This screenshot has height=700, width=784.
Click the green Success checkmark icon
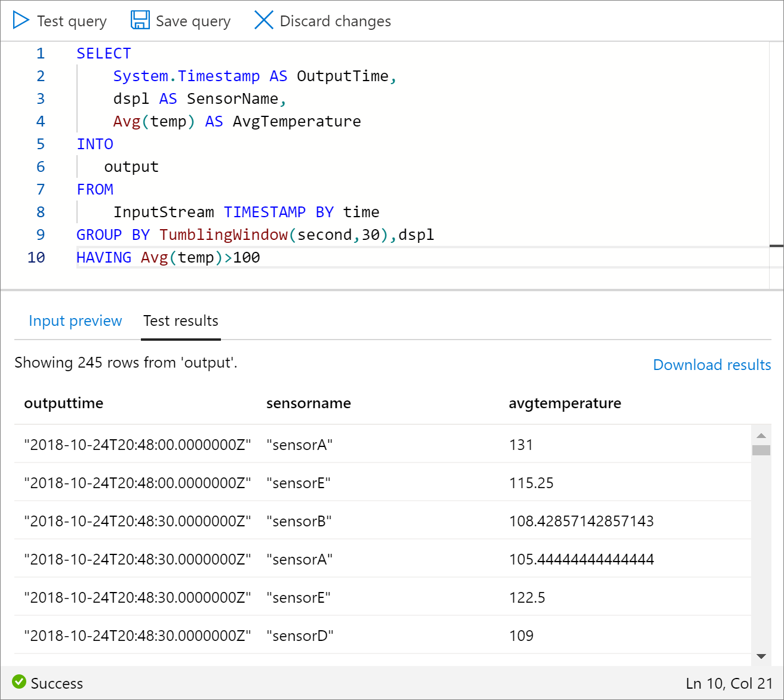[x=19, y=682]
